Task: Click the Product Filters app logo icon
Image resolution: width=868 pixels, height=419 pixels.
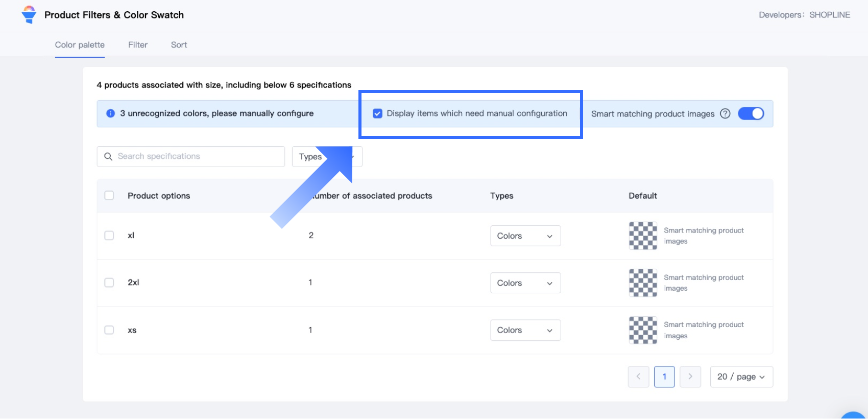Action: (29, 15)
